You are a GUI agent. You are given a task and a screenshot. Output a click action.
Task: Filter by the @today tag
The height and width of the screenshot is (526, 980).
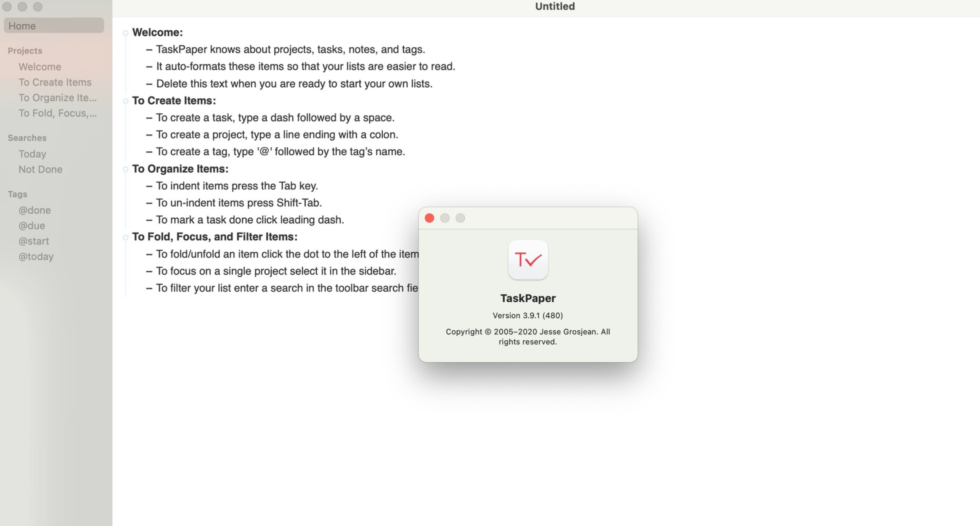click(x=36, y=256)
